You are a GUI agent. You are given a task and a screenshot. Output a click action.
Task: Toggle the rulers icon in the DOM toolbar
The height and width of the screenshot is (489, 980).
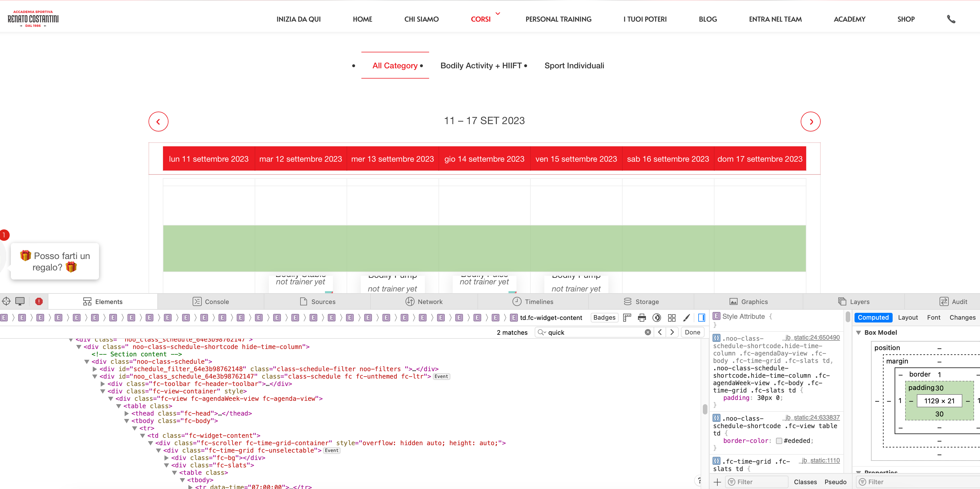tap(627, 317)
